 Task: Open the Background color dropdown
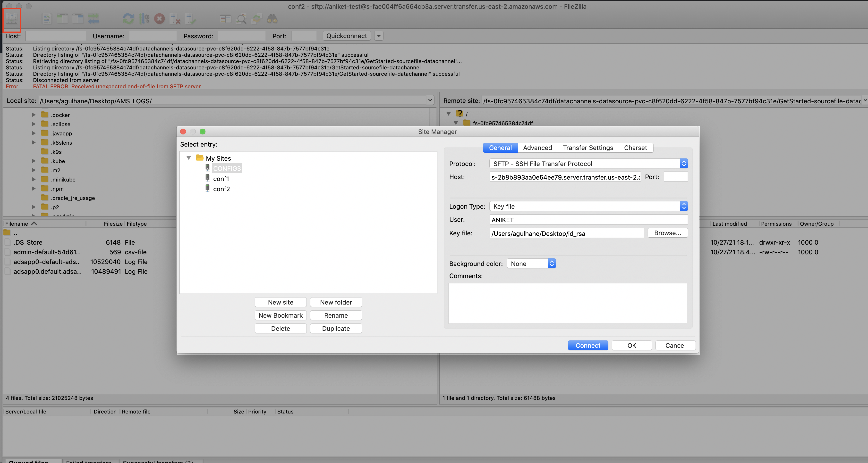coord(531,263)
